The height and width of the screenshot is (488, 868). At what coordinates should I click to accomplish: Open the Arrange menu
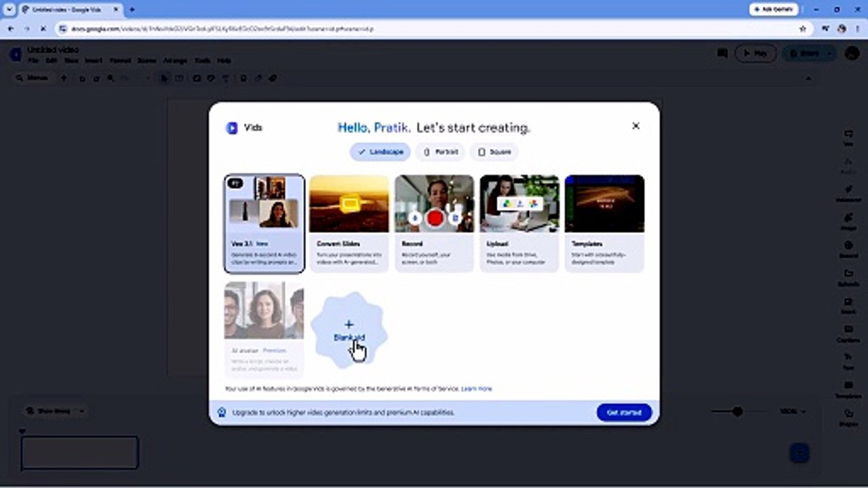pyautogui.click(x=175, y=60)
